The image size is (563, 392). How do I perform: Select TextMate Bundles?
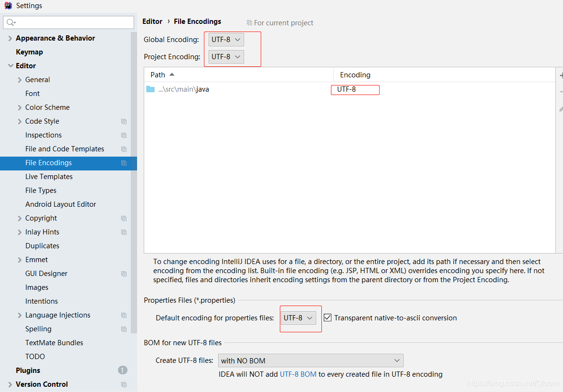(x=54, y=343)
